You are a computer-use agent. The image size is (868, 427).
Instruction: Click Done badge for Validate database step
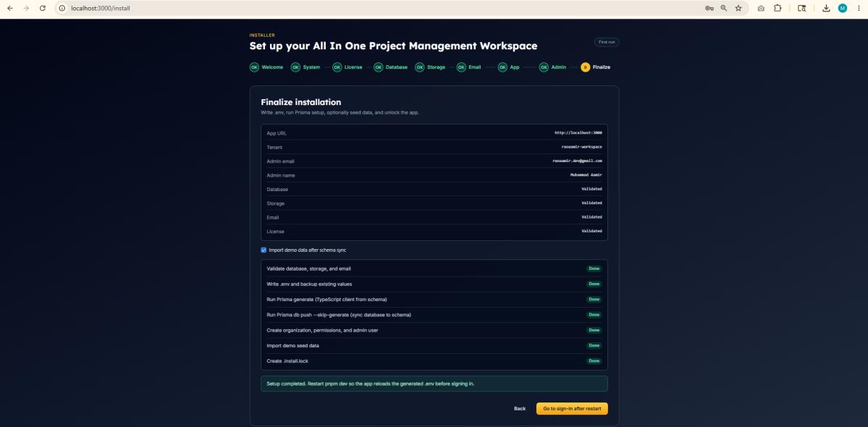click(x=594, y=269)
